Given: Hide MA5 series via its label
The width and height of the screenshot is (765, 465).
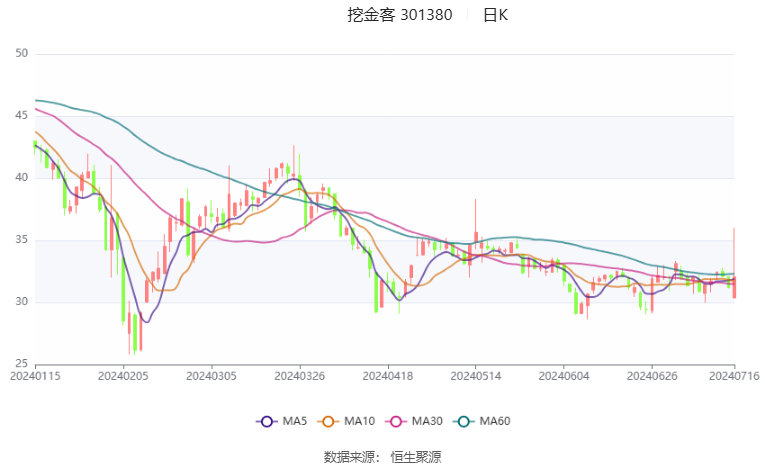Looking at the screenshot, I should 295,421.
